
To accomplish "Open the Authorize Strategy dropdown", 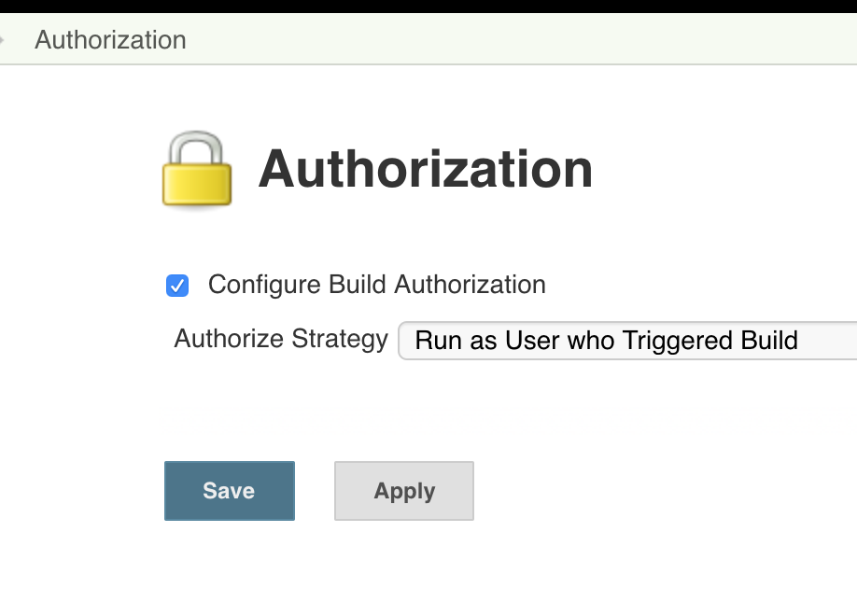I will pyautogui.click(x=627, y=341).
